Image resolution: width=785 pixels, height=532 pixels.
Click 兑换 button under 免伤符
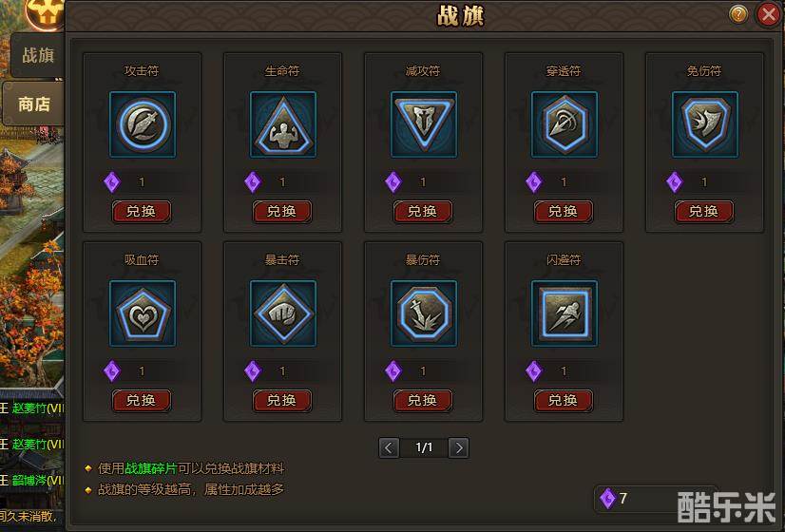click(x=704, y=212)
